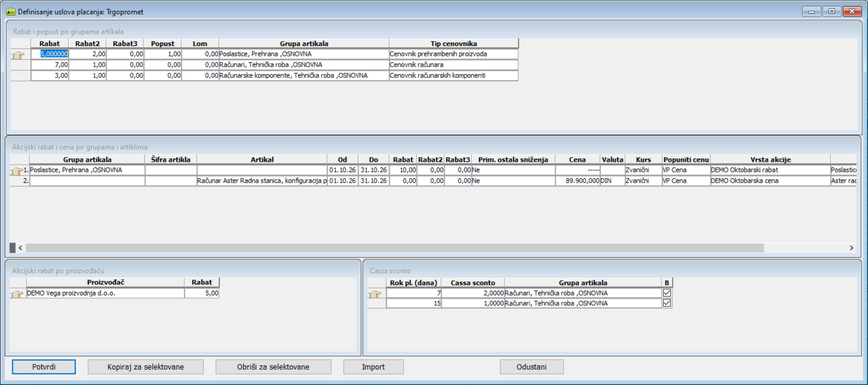Select the Cenovnik računara cell
Screen dimensions: 868x385
coord(453,65)
